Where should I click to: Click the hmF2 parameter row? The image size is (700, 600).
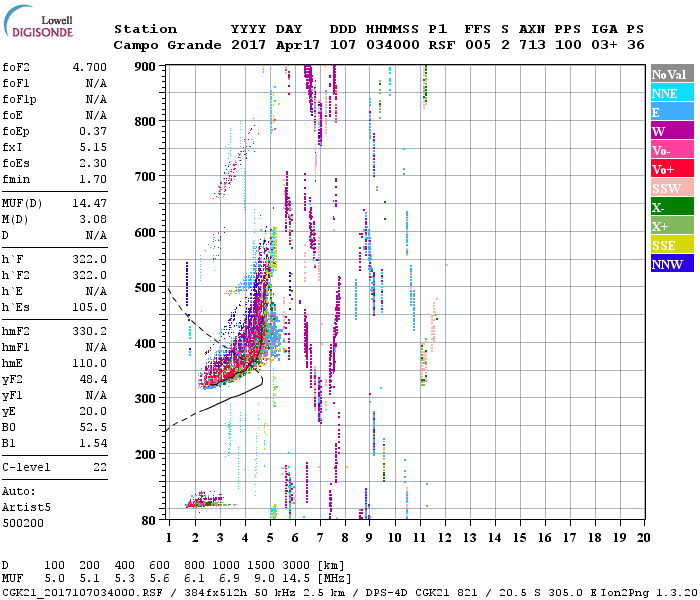[55, 331]
